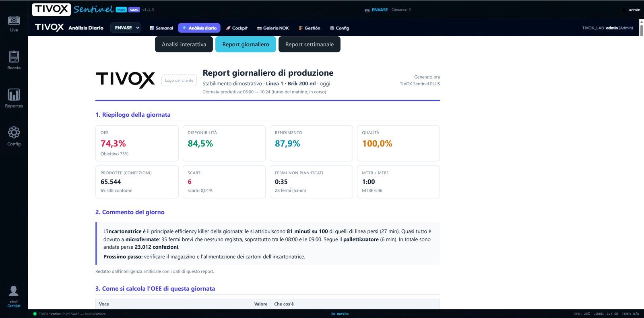Click the Scarti value 6

coord(190,182)
